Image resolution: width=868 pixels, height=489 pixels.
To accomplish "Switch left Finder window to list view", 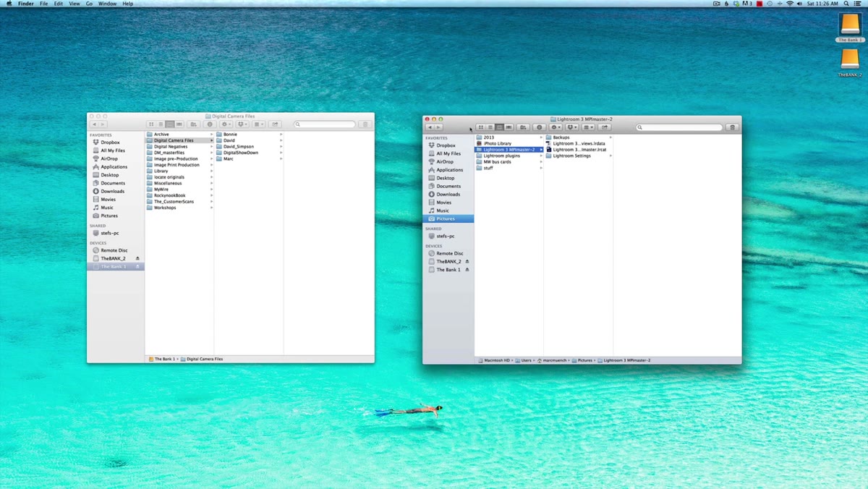I will coord(161,124).
